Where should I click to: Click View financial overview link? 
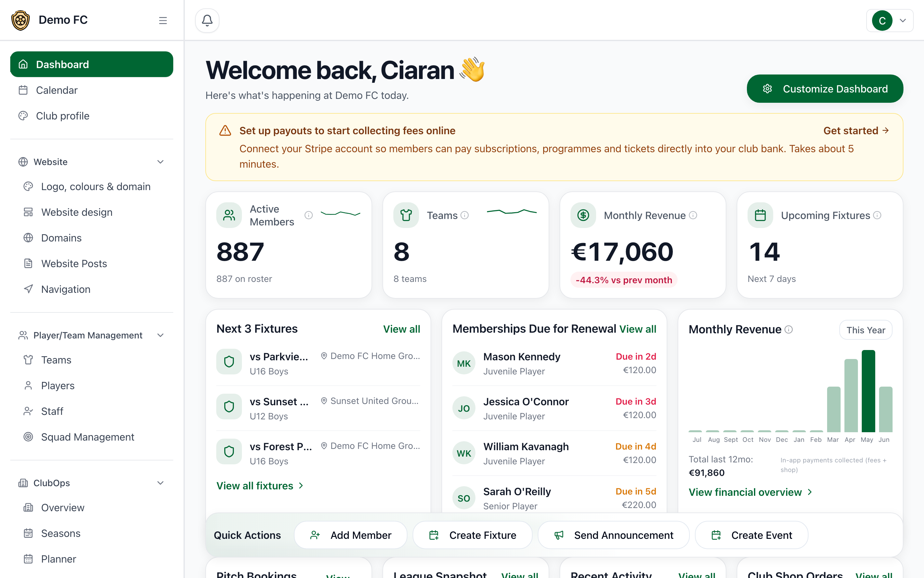[750, 492]
